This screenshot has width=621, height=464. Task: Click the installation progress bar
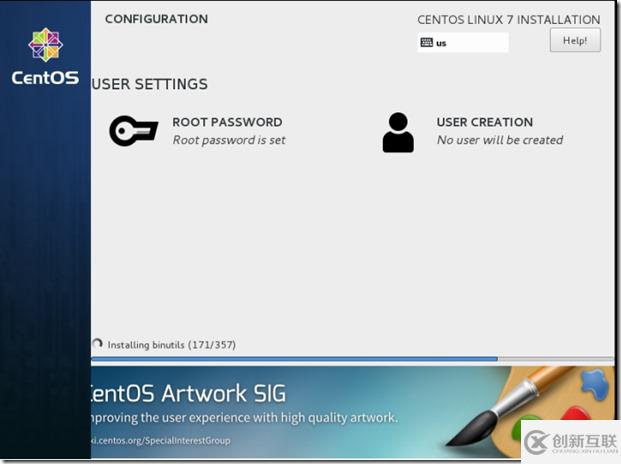coord(352,359)
